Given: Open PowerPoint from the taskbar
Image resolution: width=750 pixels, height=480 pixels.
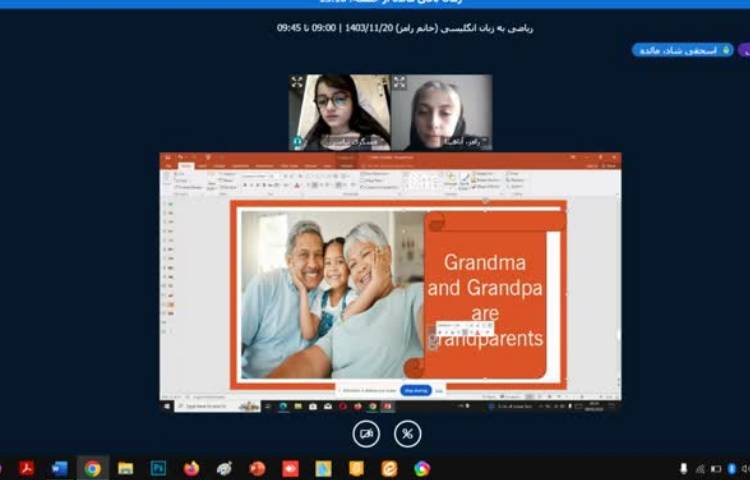Looking at the screenshot, I should [x=257, y=468].
